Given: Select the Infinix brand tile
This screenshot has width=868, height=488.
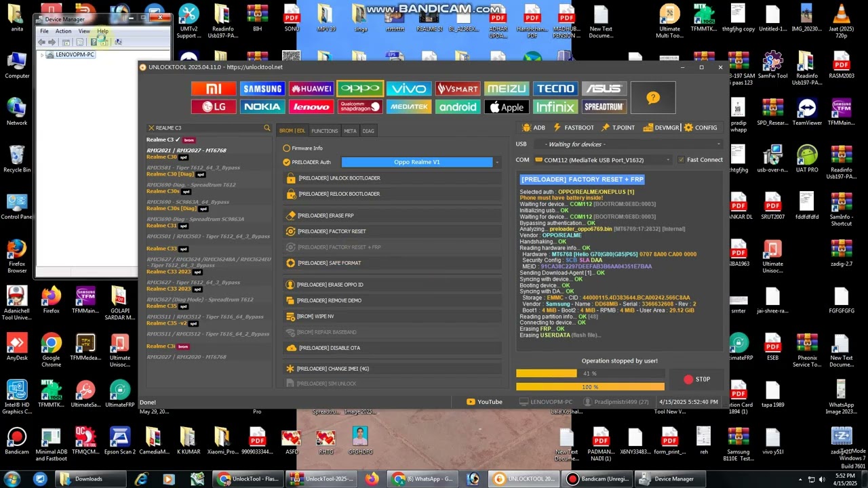Looking at the screenshot, I should click(x=555, y=106).
